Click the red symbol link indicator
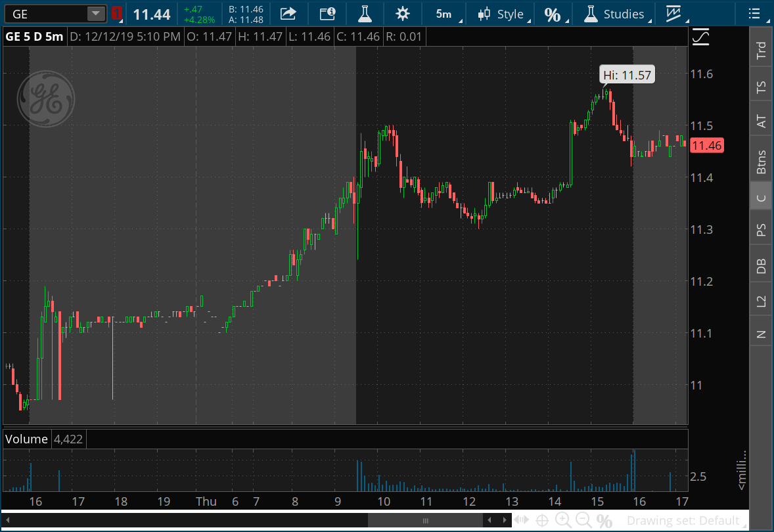The width and height of the screenshot is (774, 532). point(116,13)
